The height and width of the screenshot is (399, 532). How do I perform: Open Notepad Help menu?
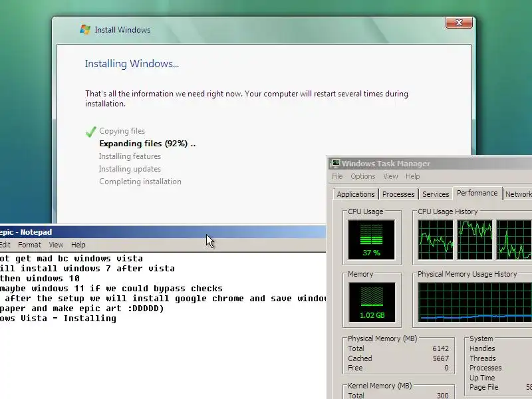coord(78,245)
